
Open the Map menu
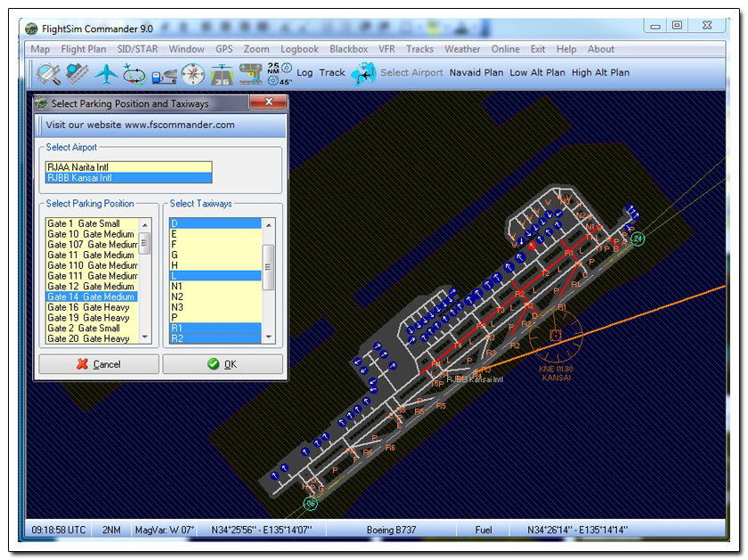click(40, 49)
